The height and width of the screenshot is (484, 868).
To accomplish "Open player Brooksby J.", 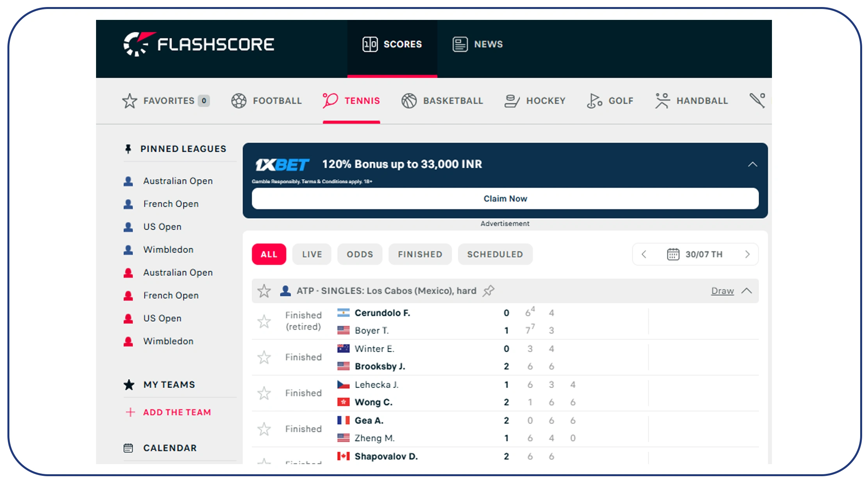I will (380, 367).
